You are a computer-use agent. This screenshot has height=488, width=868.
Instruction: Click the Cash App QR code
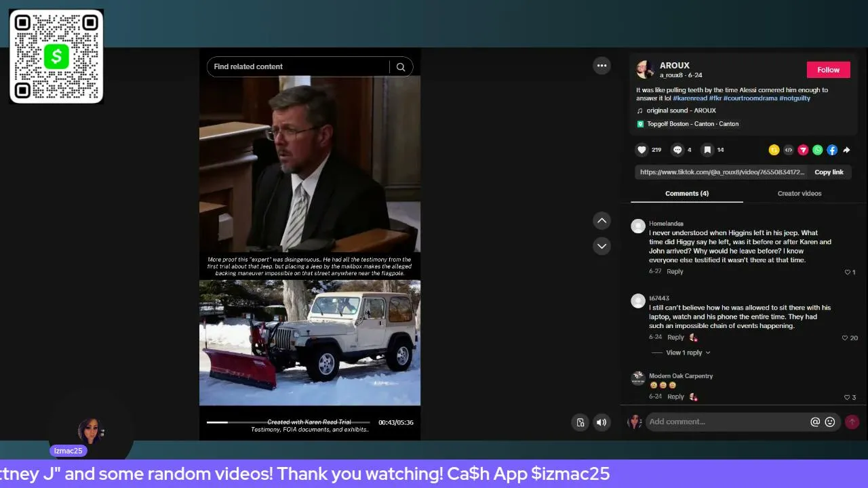click(x=56, y=56)
